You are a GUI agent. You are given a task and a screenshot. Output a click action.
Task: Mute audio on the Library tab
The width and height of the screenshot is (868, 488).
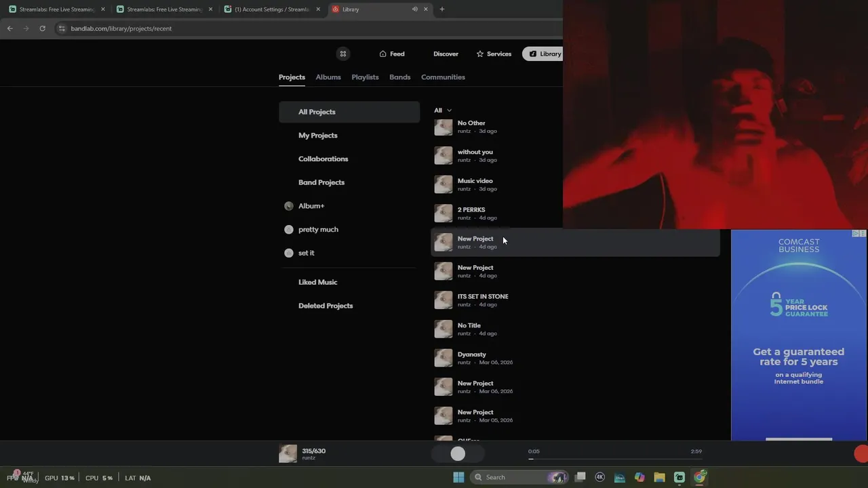point(414,9)
